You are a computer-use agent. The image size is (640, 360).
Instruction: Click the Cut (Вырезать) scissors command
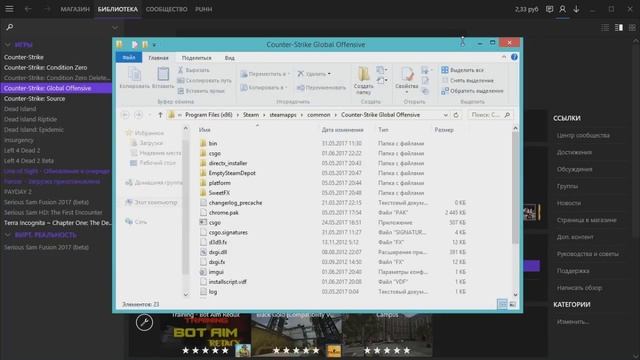point(194,70)
